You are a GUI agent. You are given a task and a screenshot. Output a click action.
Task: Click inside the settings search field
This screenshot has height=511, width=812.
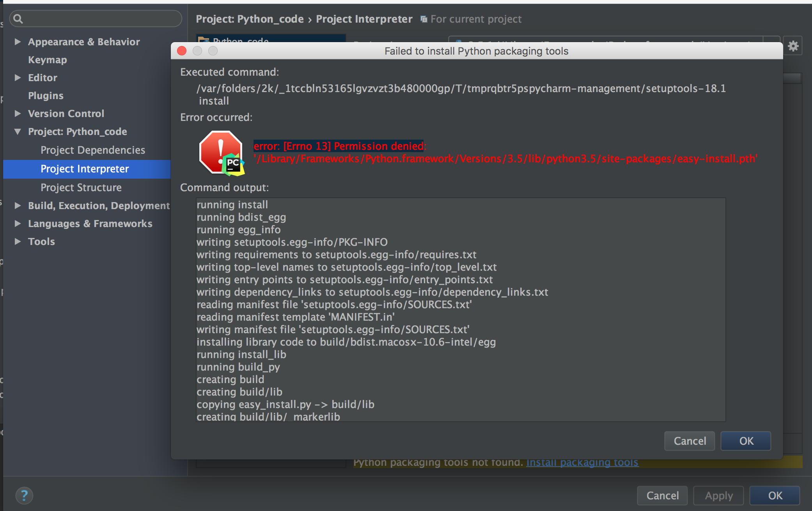tap(101, 19)
